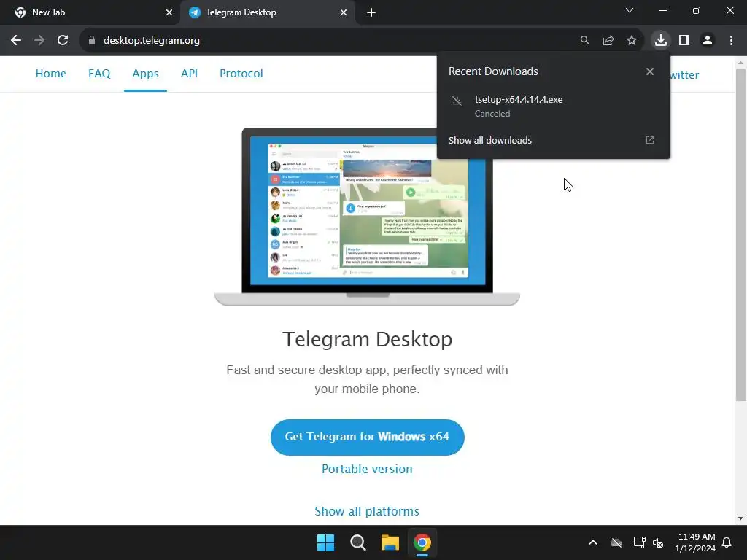Click the Chrome taskbar icon
The image size is (747, 560).
[x=422, y=542]
